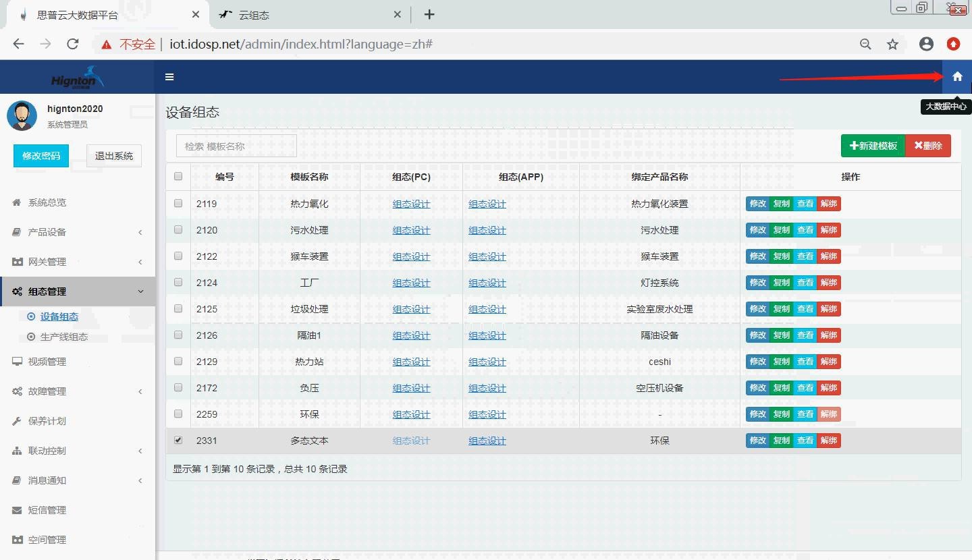Uncheck the selected row 2331 多态文本
The width and height of the screenshot is (972, 560).
pyautogui.click(x=178, y=439)
